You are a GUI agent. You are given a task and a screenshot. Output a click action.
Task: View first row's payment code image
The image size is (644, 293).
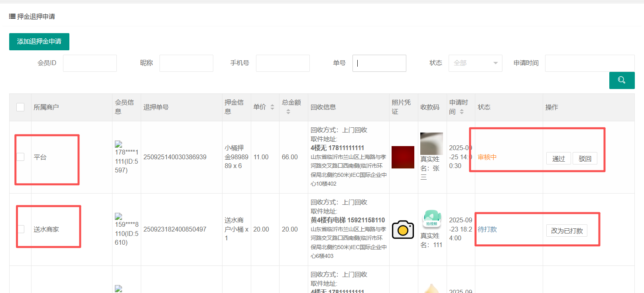pyautogui.click(x=431, y=144)
